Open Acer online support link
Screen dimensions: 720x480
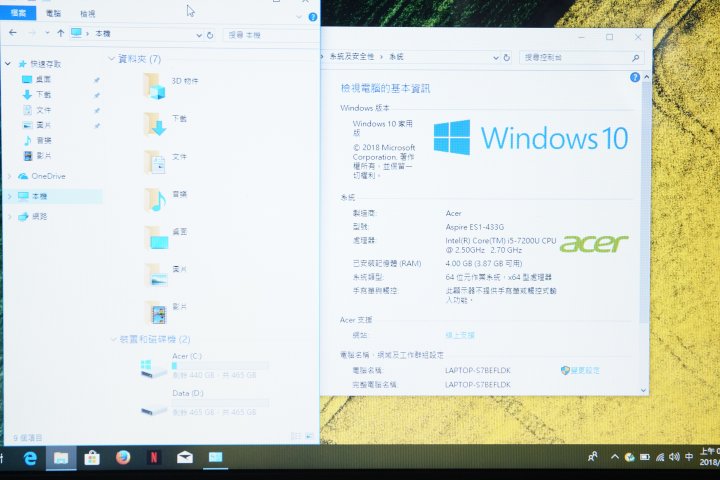460,335
